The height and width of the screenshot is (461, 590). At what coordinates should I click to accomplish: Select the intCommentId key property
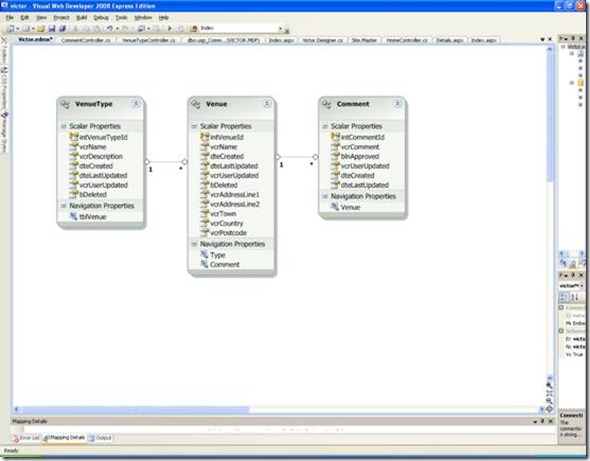click(358, 137)
